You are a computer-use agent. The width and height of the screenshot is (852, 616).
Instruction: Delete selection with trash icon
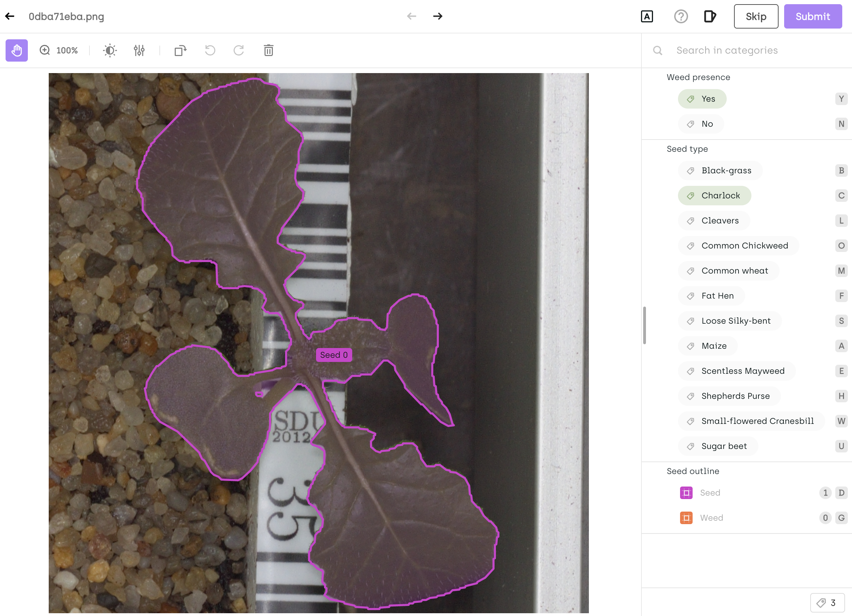pos(268,50)
